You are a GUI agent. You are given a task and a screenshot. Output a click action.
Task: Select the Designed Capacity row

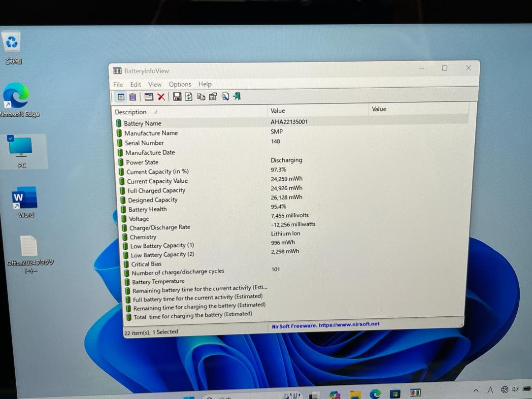(294, 199)
